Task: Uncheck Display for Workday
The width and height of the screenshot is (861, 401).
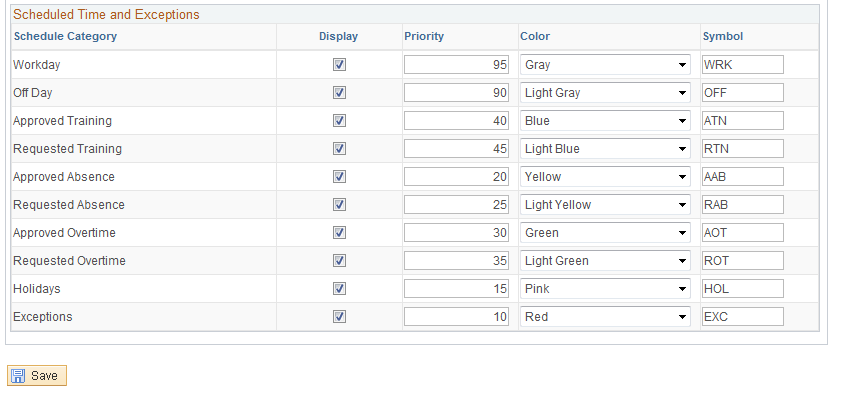Action: coord(339,65)
